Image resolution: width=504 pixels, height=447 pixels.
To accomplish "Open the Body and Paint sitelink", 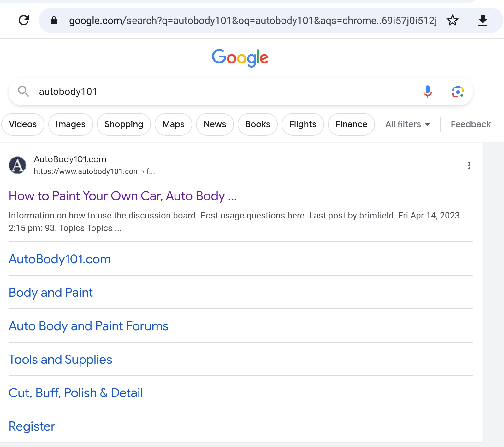I will pos(50,293).
